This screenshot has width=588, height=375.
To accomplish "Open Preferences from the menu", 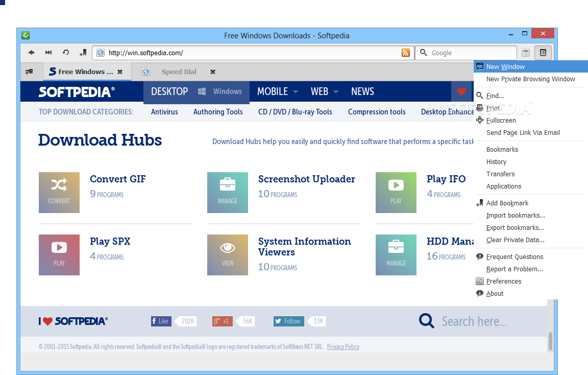I will 531,281.
